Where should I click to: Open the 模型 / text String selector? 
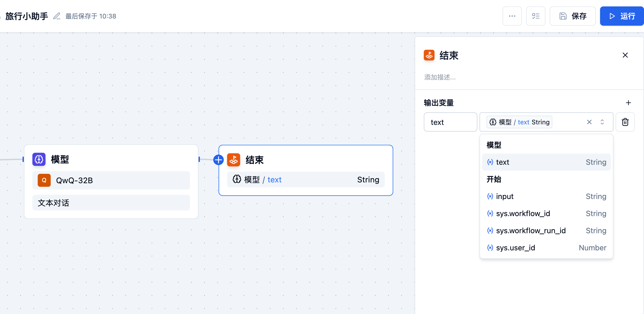pos(519,122)
